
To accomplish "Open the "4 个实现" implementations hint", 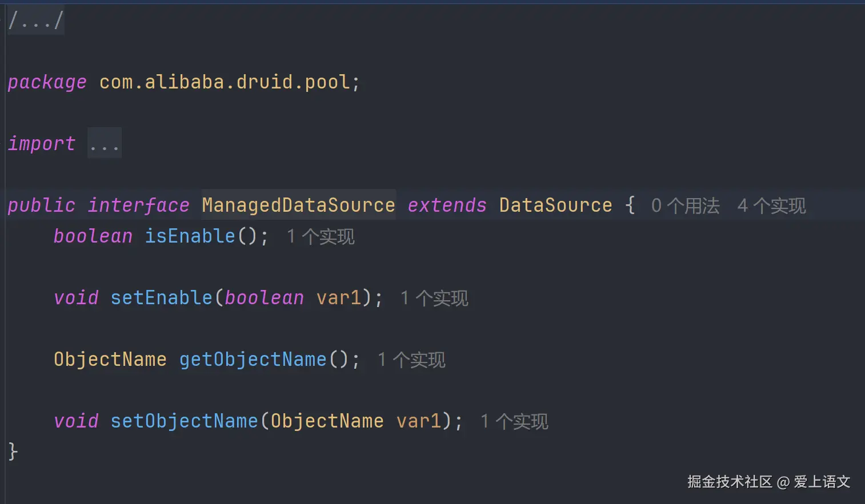I will tap(771, 205).
